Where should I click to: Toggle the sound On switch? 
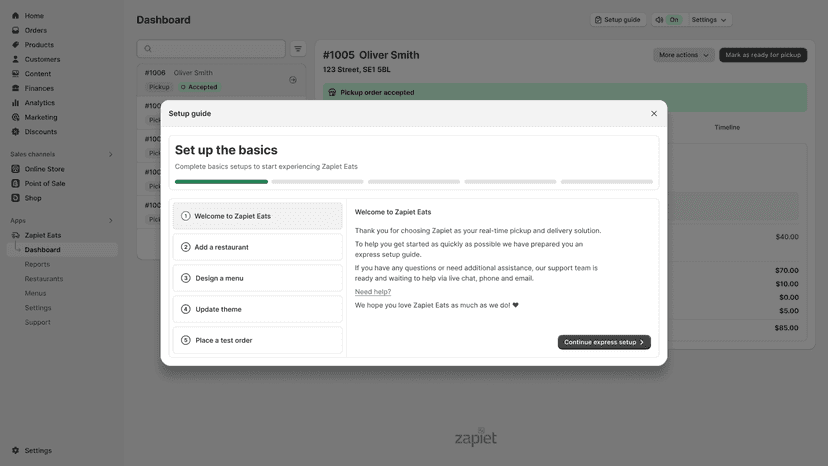click(674, 20)
